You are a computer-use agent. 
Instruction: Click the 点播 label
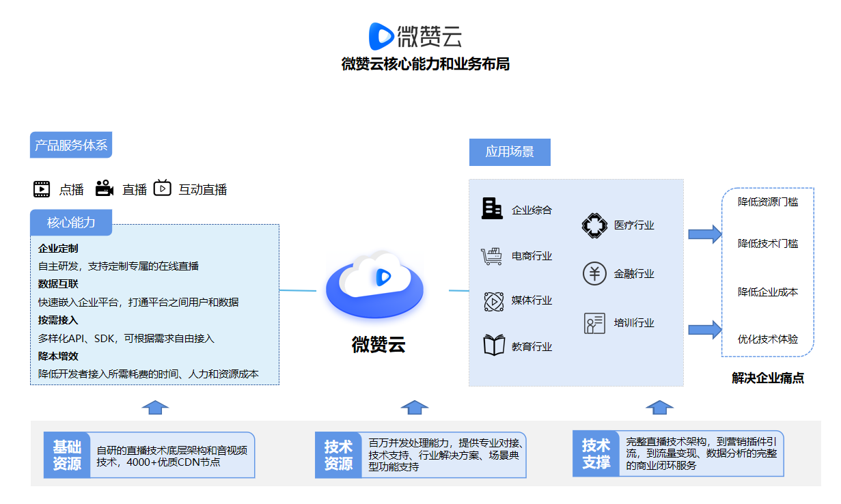(71, 190)
